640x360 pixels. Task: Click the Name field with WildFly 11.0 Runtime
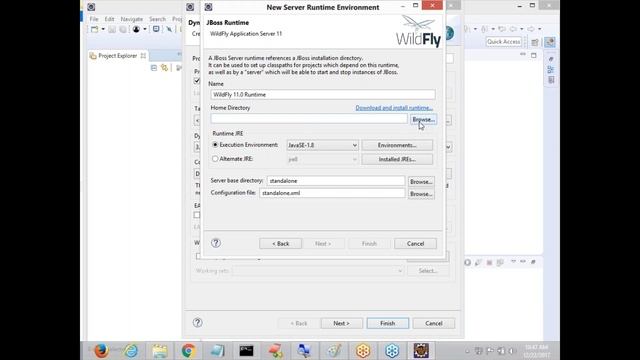pos(323,95)
